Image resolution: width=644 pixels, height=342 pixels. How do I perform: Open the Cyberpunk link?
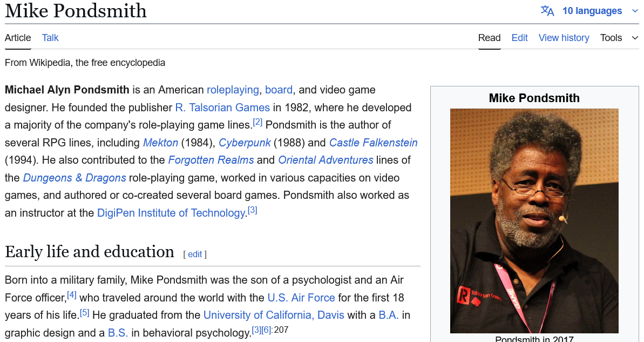click(x=245, y=143)
